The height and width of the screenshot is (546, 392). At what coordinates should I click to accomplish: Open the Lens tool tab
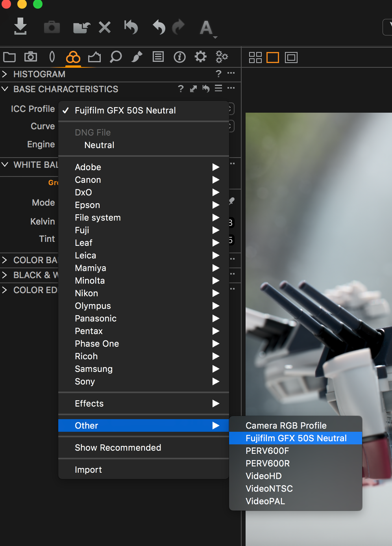52,57
